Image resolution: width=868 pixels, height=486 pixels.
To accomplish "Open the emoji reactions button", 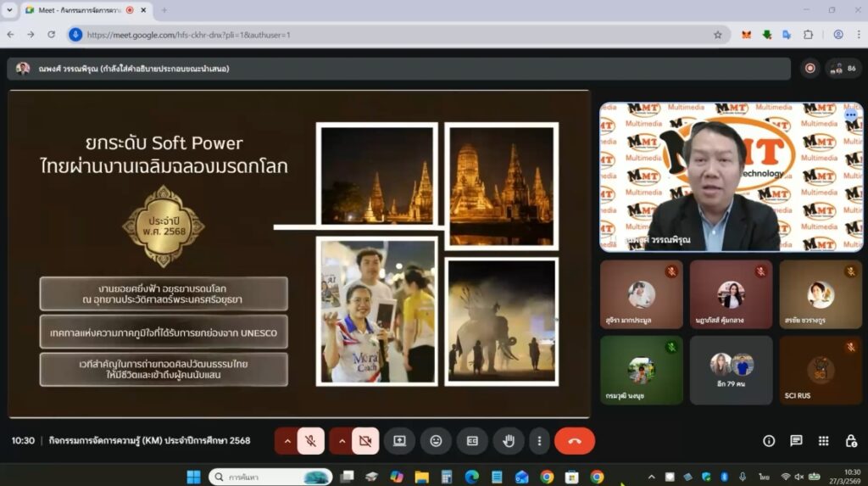I will click(x=436, y=441).
